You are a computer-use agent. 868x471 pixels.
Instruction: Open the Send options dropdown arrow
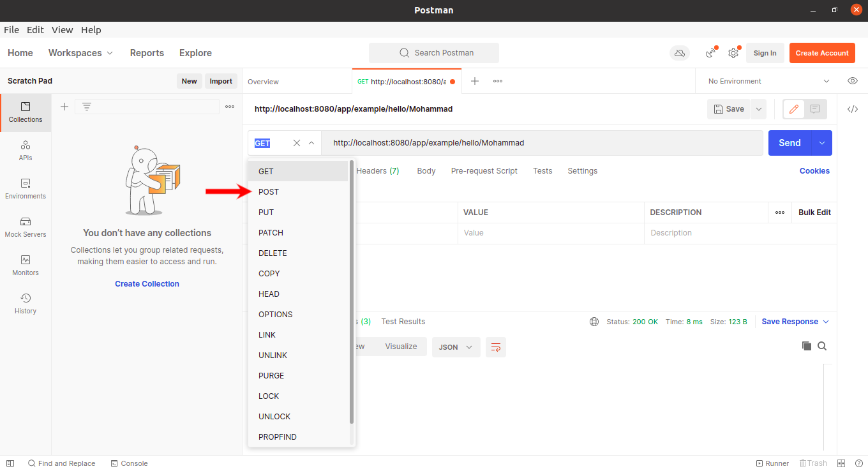pyautogui.click(x=822, y=143)
